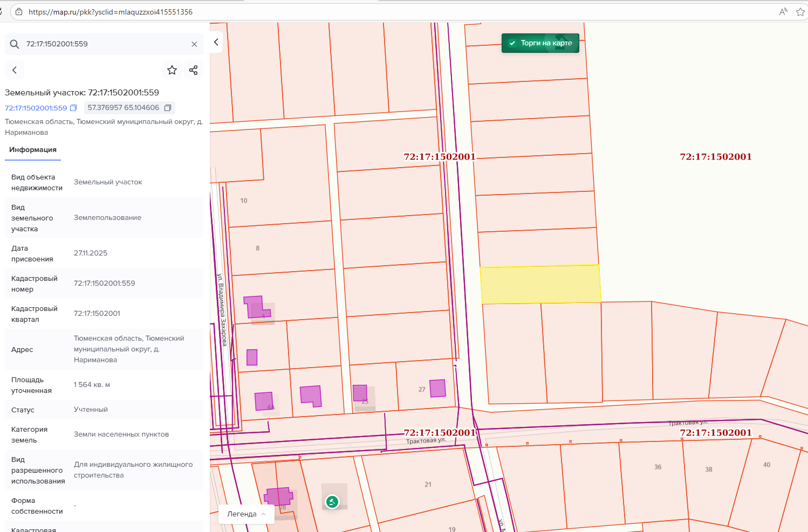Screen dimensions: 808x532
Task: Click the search magnifier icon
Action: point(15,44)
